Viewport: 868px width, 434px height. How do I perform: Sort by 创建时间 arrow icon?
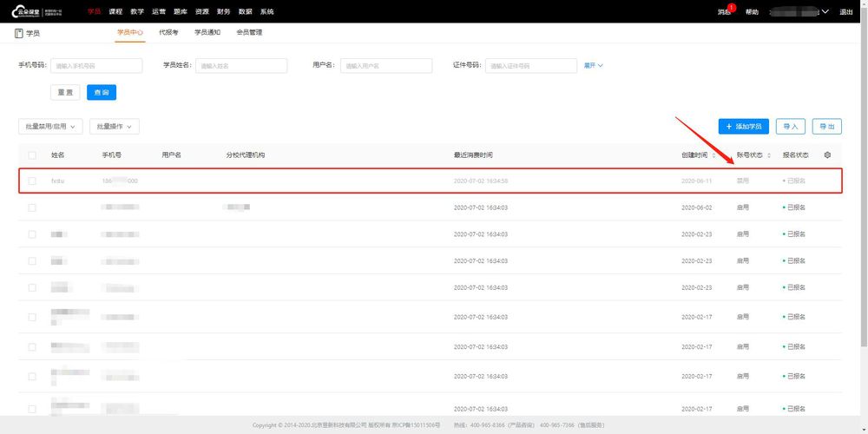(713, 155)
